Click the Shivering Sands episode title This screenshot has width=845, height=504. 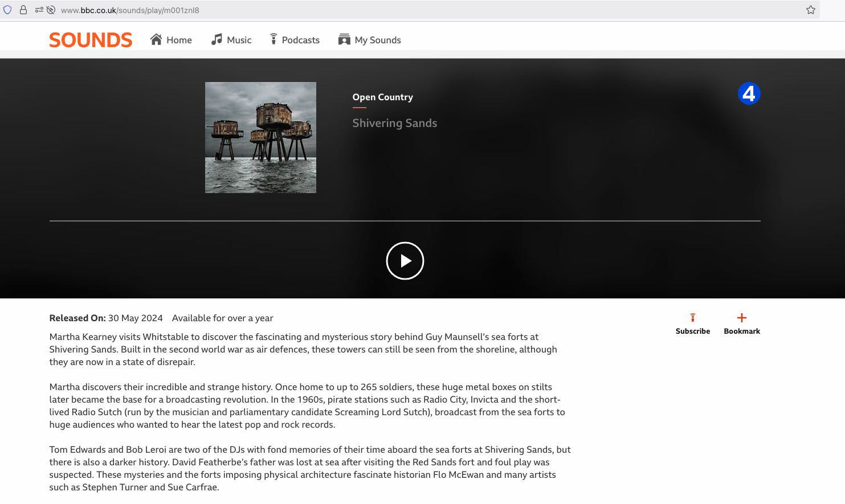pyautogui.click(x=394, y=123)
